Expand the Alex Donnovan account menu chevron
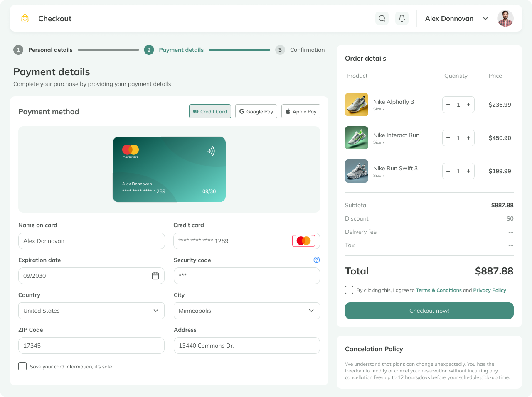The image size is (532, 397). (x=485, y=18)
